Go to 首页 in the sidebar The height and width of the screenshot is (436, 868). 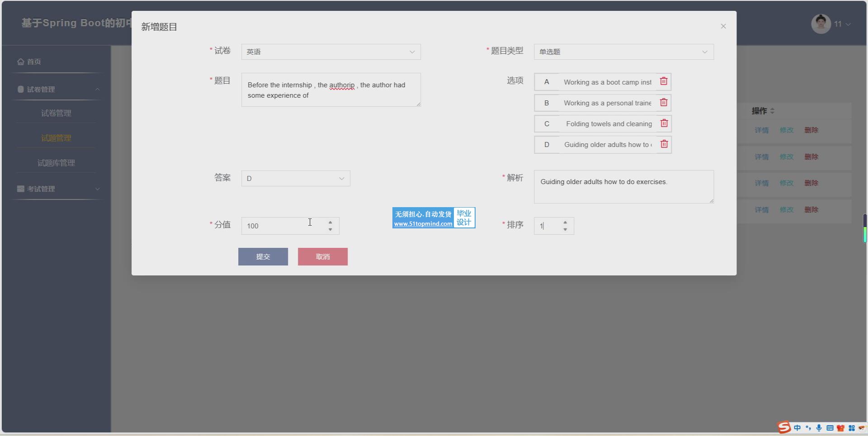[x=34, y=62]
